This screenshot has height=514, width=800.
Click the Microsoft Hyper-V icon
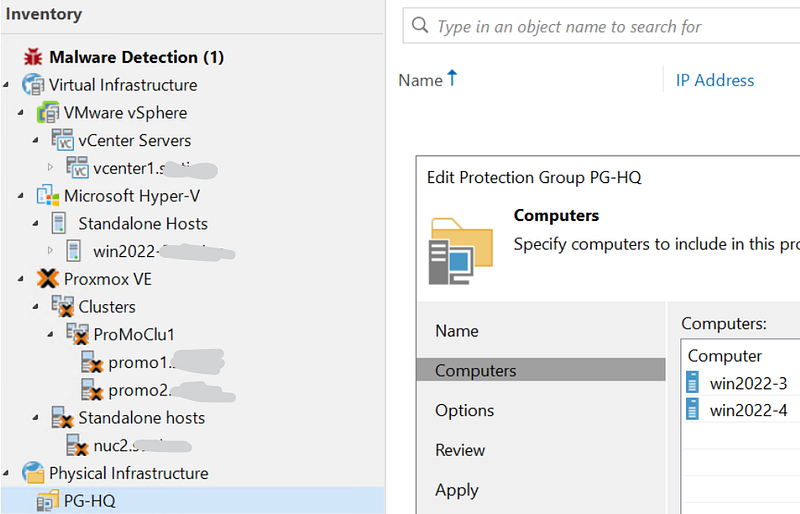(48, 196)
